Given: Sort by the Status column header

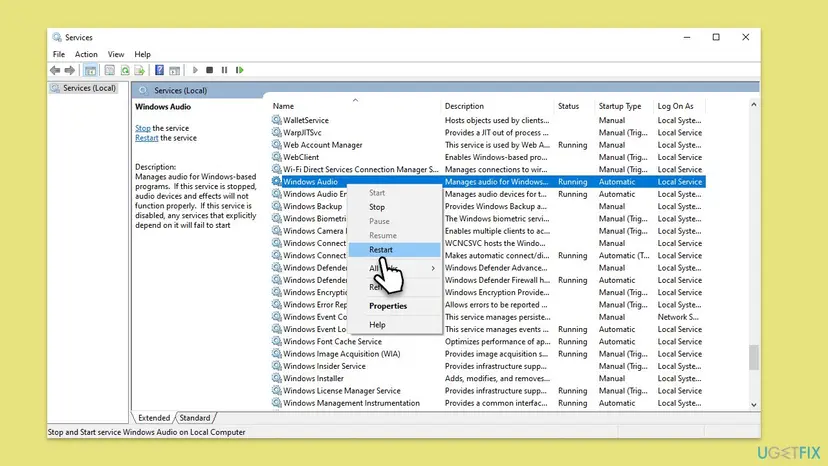Looking at the screenshot, I should click(573, 106).
